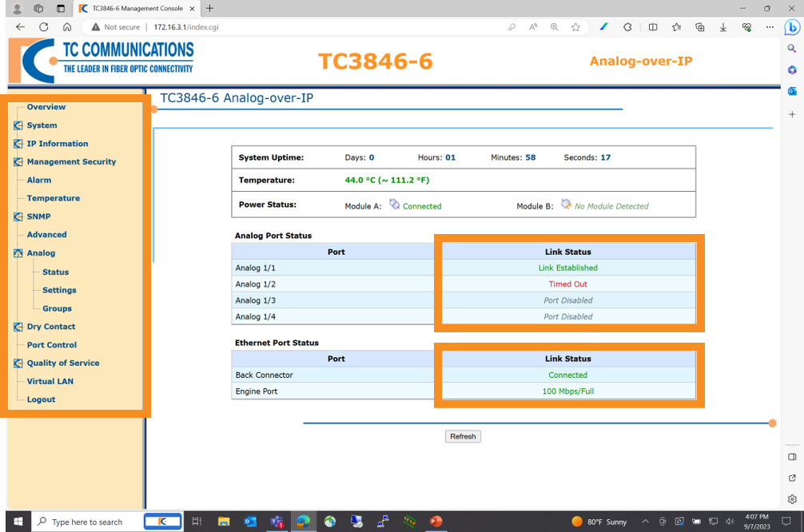804x532 pixels.
Task: Open Outlook icon in Edge sidebar
Action: [792, 91]
